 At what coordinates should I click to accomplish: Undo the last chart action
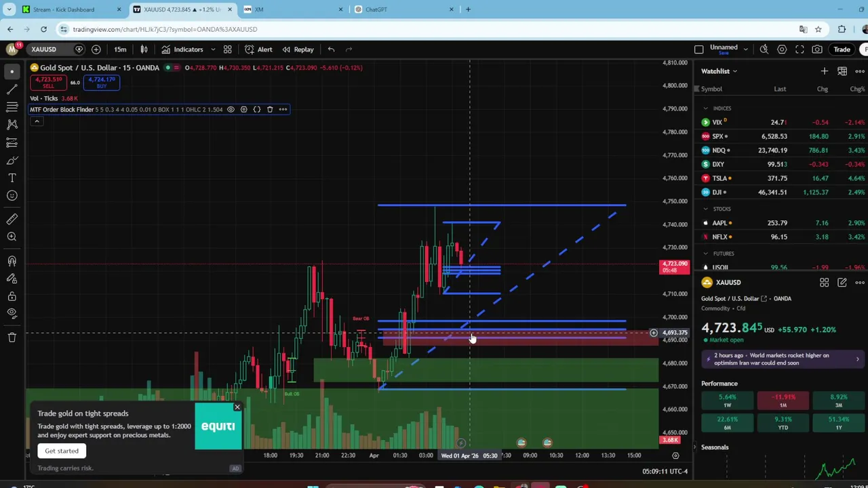331,49
